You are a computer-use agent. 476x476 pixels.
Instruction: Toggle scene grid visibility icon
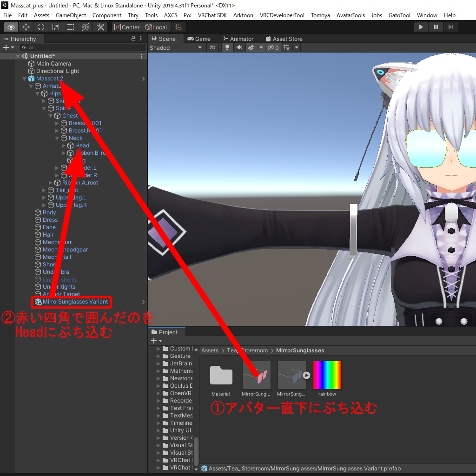[286, 48]
